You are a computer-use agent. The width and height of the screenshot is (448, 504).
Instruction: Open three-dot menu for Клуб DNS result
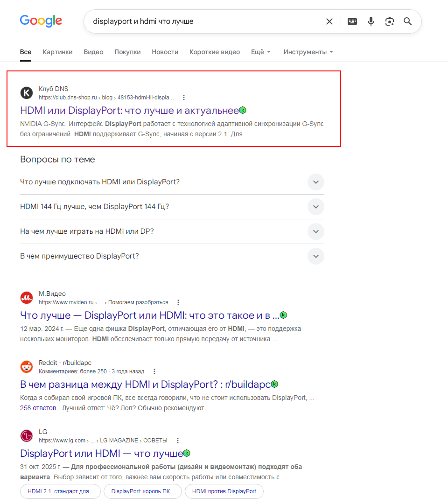[x=184, y=98]
